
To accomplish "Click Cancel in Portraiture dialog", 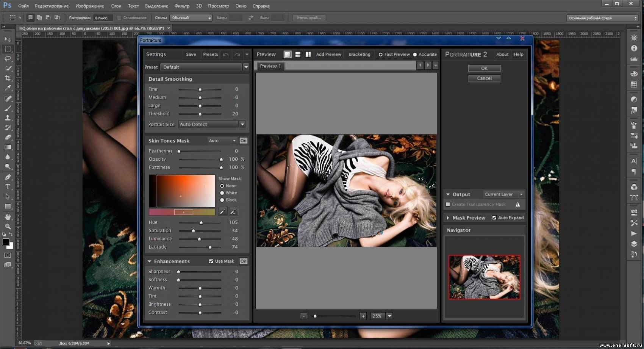I will (x=484, y=78).
